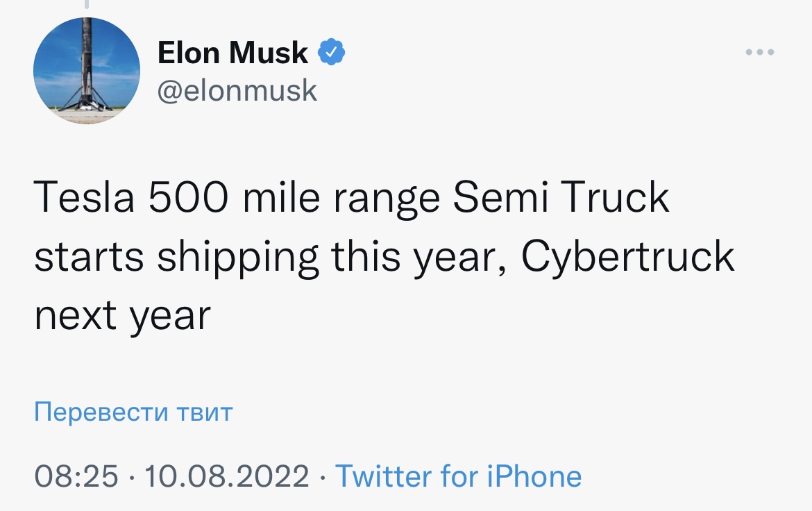This screenshot has width=812, height=511.
Task: Click the word "Cybertruck" in the tweet
Action: click(x=627, y=258)
